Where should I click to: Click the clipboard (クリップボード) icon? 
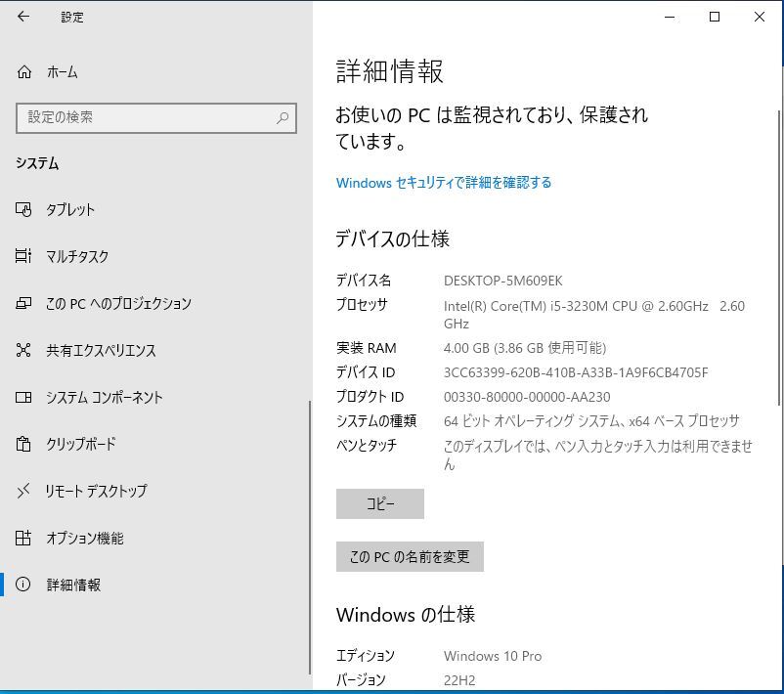(23, 444)
